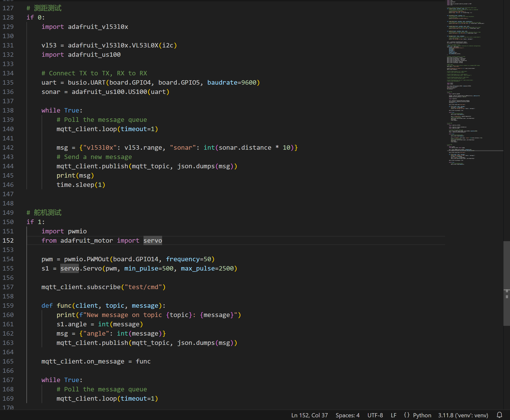Click '# Poll the message queue' on line 139
510x420 pixels.
[102, 120]
